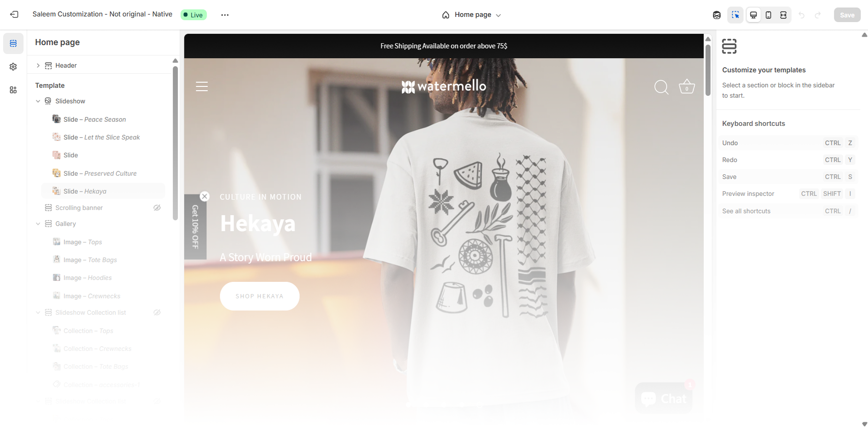Collapse the Gallery section
This screenshot has width=868, height=427.
click(38, 224)
